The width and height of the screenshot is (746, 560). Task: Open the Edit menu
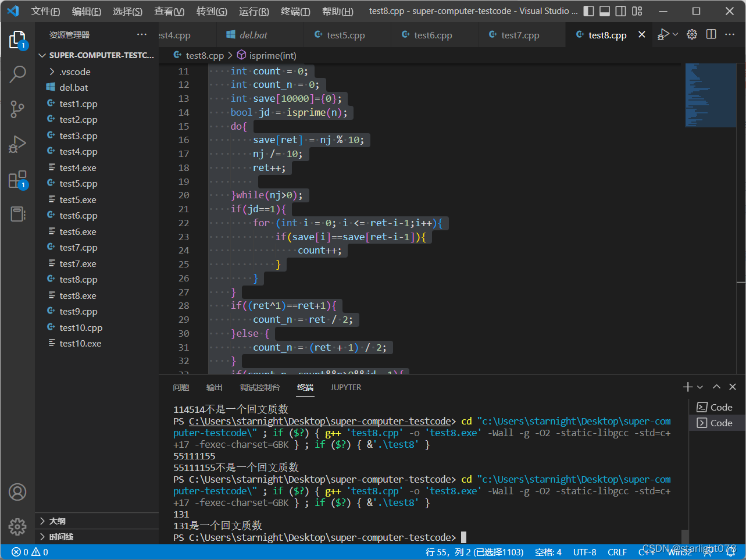pos(86,11)
